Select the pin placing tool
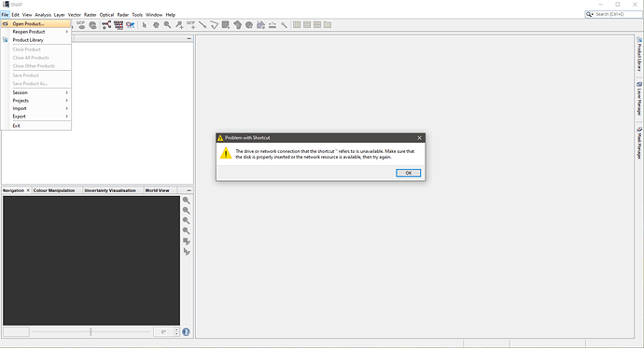This screenshot has height=348, width=644. point(179,25)
